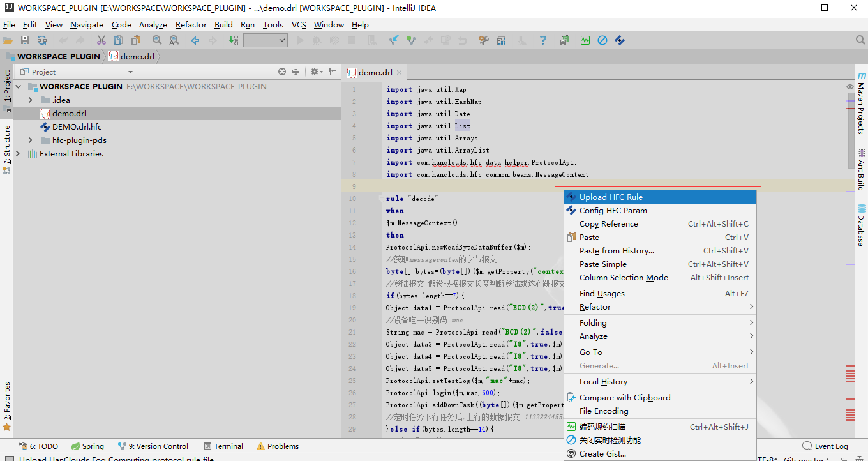The width and height of the screenshot is (868, 461).
Task: Click the Search Everywhere magnifier icon
Action: coord(860,40)
